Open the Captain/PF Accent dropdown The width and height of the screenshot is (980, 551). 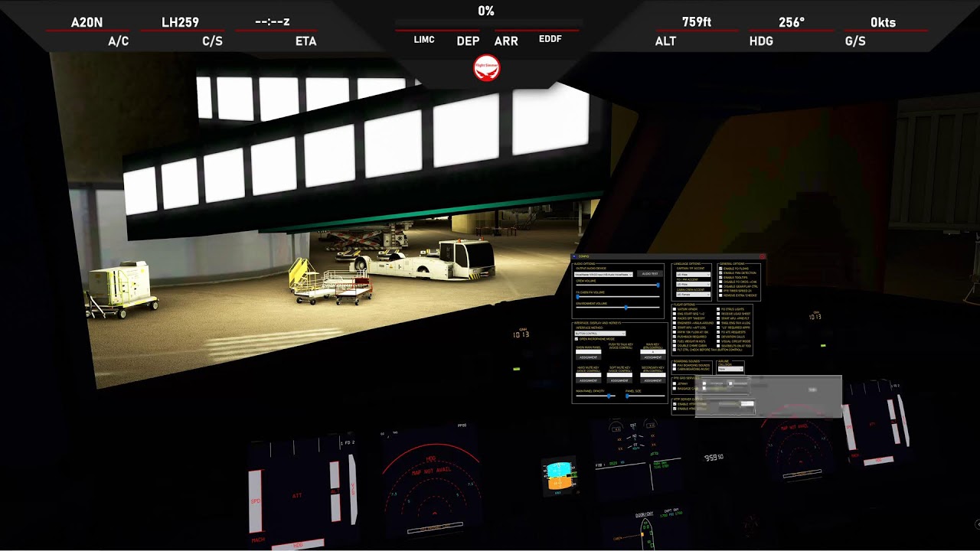click(x=693, y=274)
